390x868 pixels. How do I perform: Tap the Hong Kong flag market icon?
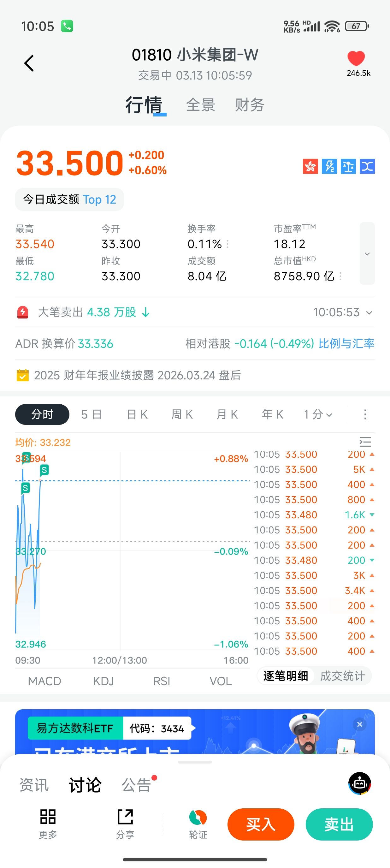pos(310,166)
